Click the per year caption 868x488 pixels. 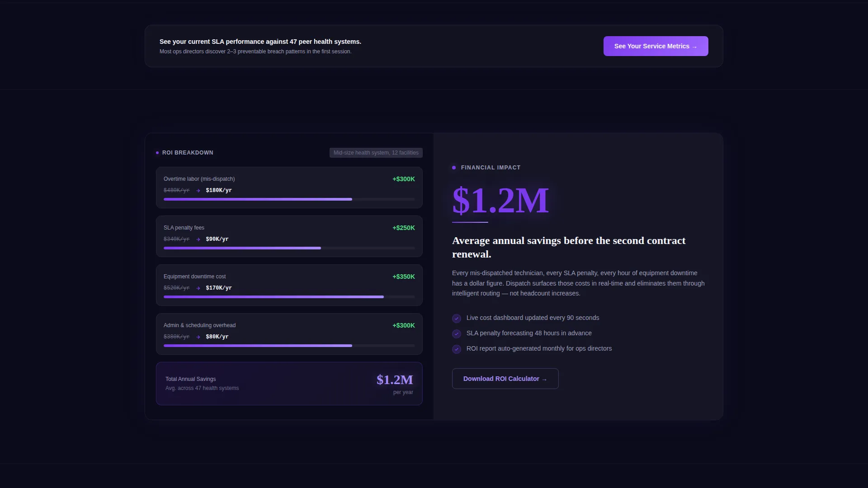(403, 392)
